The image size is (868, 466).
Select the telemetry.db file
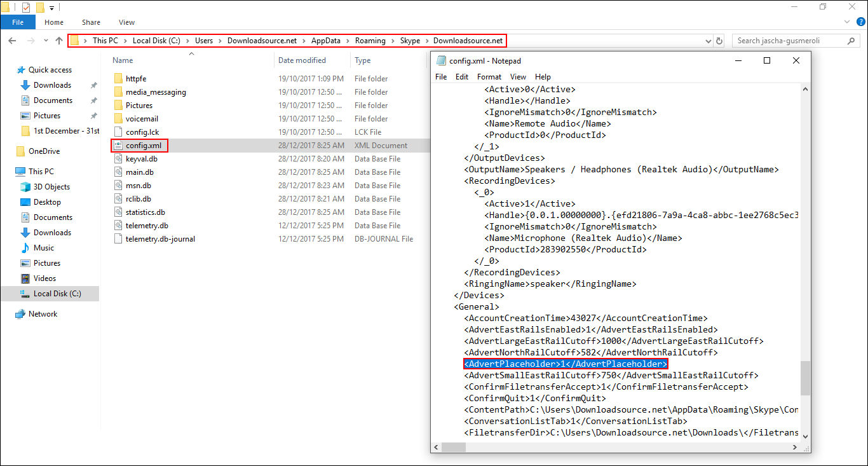click(147, 226)
